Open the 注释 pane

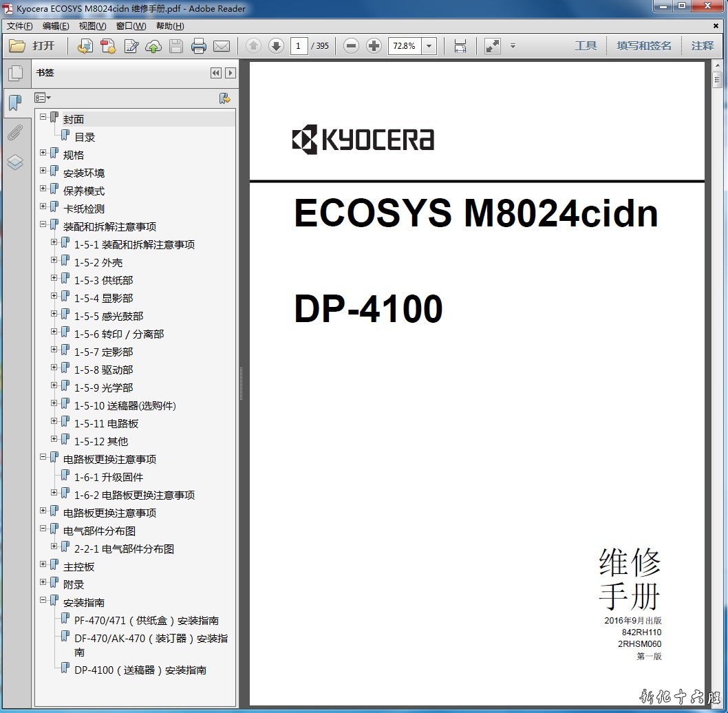(x=703, y=46)
